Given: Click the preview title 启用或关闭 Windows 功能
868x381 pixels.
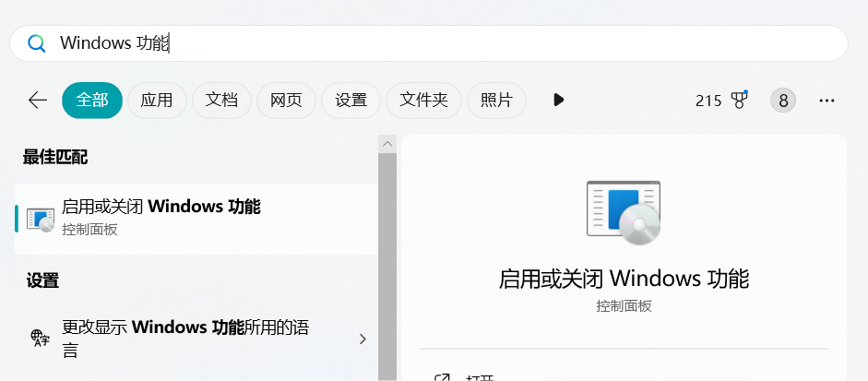Looking at the screenshot, I should (x=624, y=279).
